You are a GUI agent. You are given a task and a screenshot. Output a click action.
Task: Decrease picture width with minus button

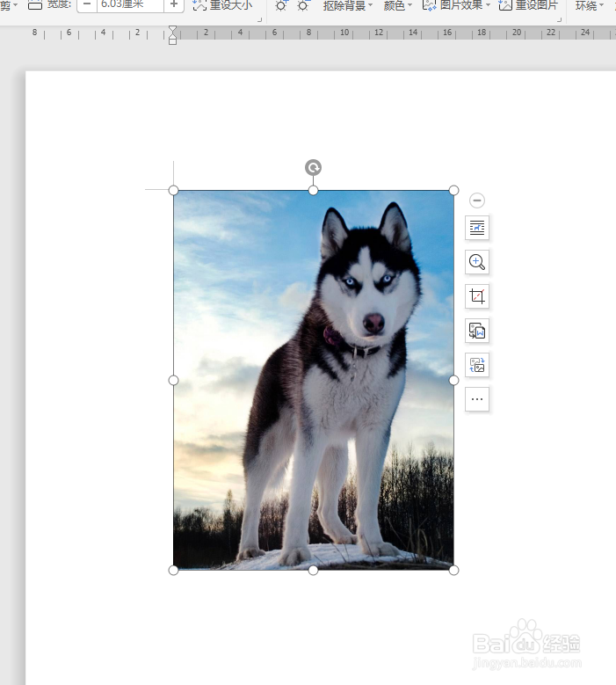(87, 4)
